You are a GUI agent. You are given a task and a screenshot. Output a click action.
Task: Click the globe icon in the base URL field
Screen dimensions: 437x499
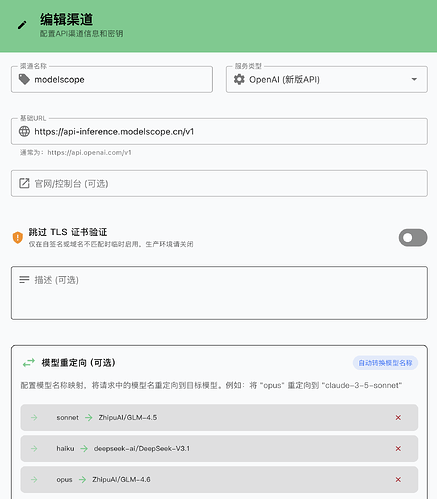tap(24, 131)
